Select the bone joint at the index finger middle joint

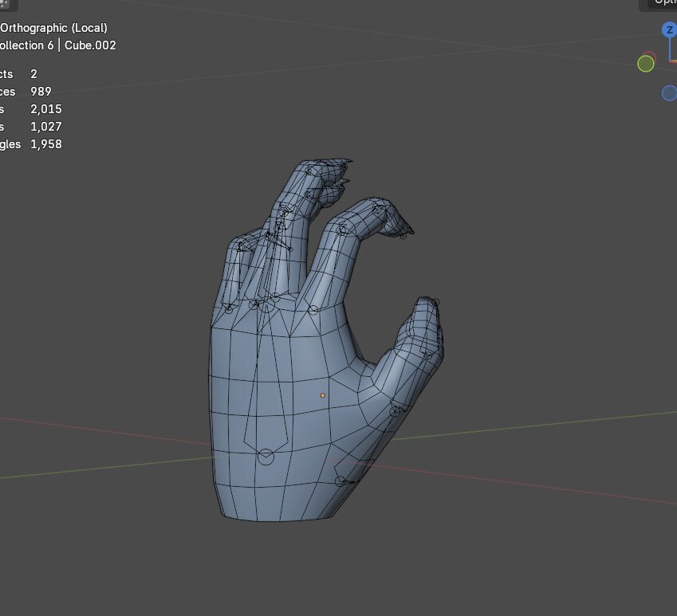tap(343, 230)
